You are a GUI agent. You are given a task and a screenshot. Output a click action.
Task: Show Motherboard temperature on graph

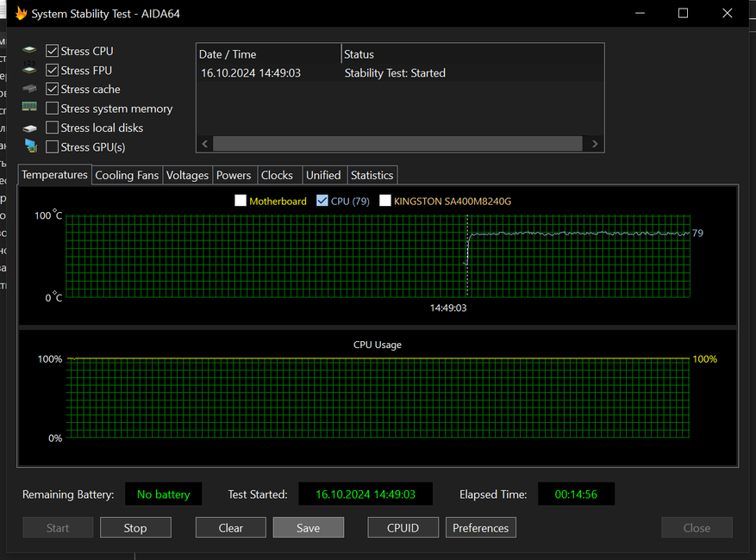click(x=241, y=201)
